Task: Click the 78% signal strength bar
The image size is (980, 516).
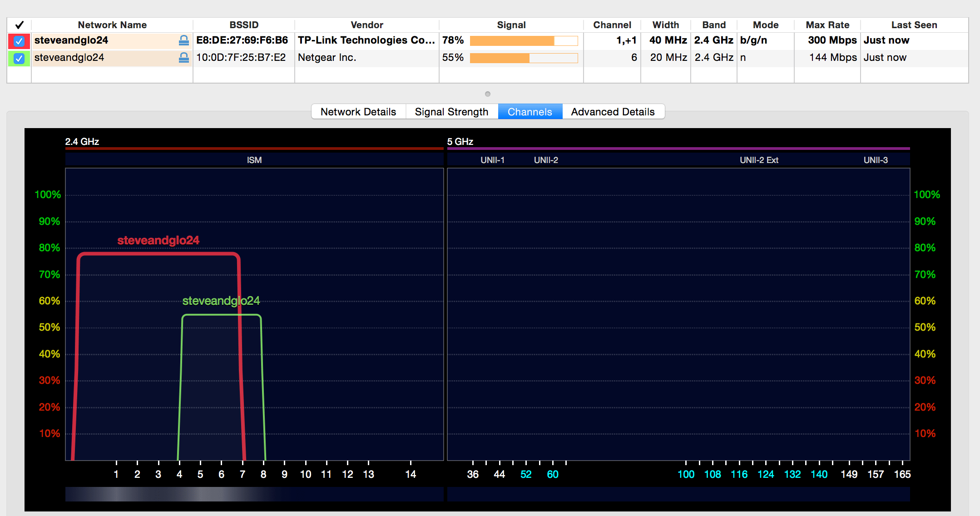Action: click(523, 41)
